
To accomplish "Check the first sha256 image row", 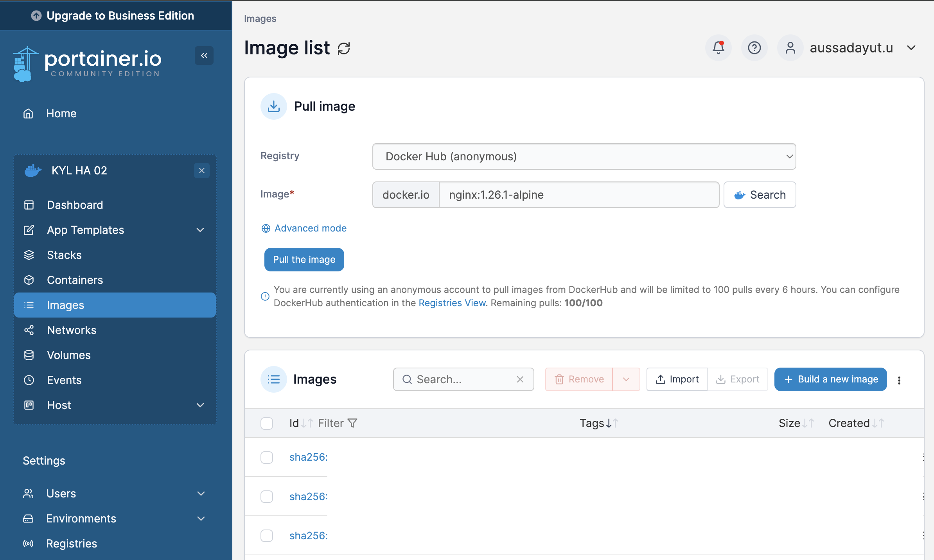I will pyautogui.click(x=267, y=457).
